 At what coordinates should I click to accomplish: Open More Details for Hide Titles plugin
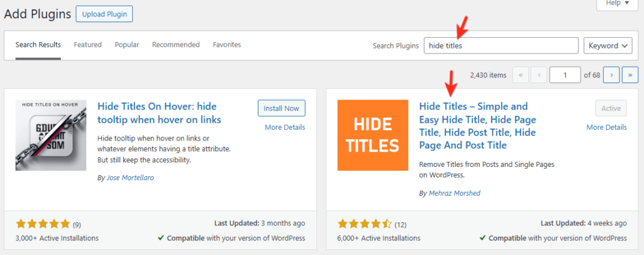607,127
